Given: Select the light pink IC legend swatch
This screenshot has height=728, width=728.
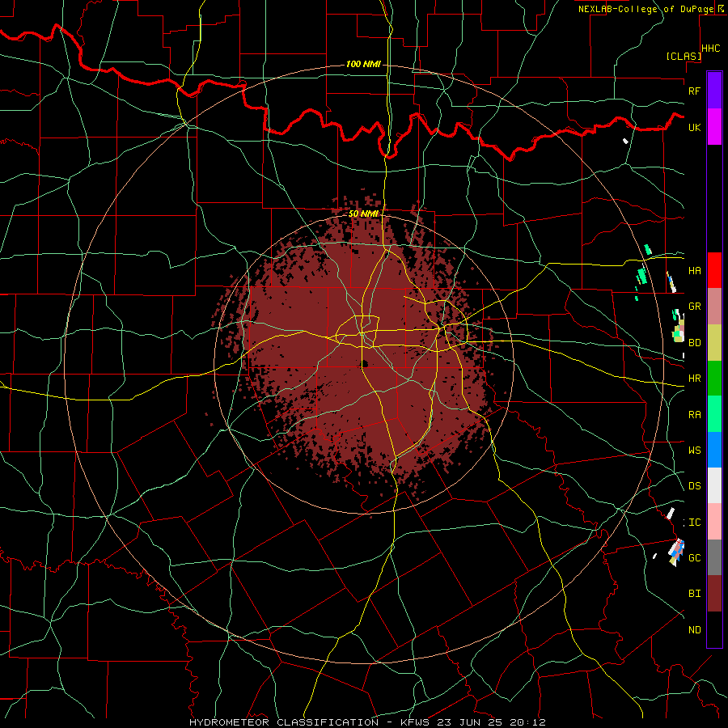Looking at the screenshot, I should pos(714,522).
